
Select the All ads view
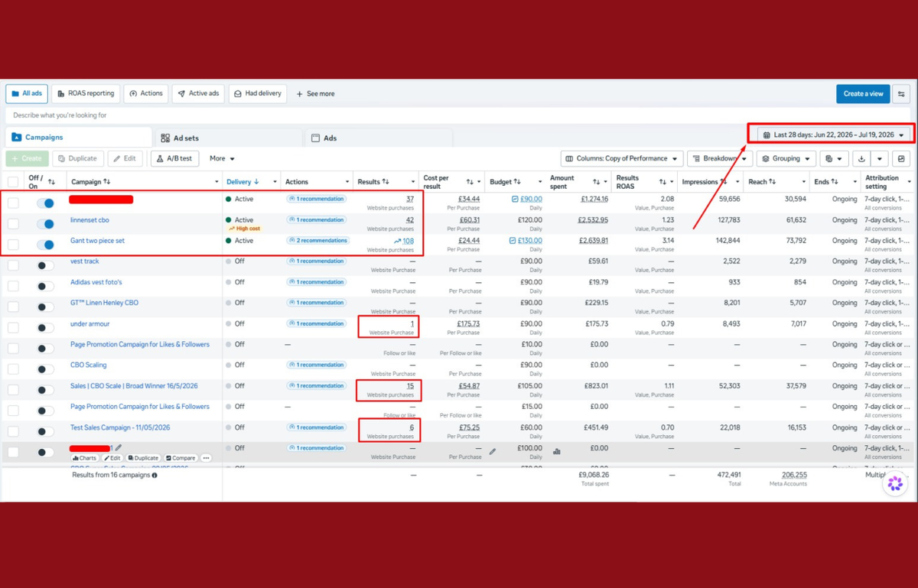coord(27,93)
